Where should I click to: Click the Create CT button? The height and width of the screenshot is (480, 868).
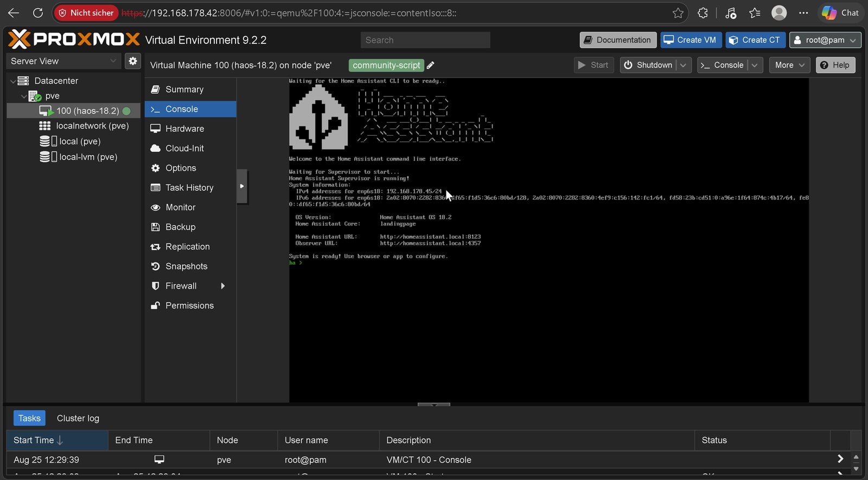coord(755,40)
